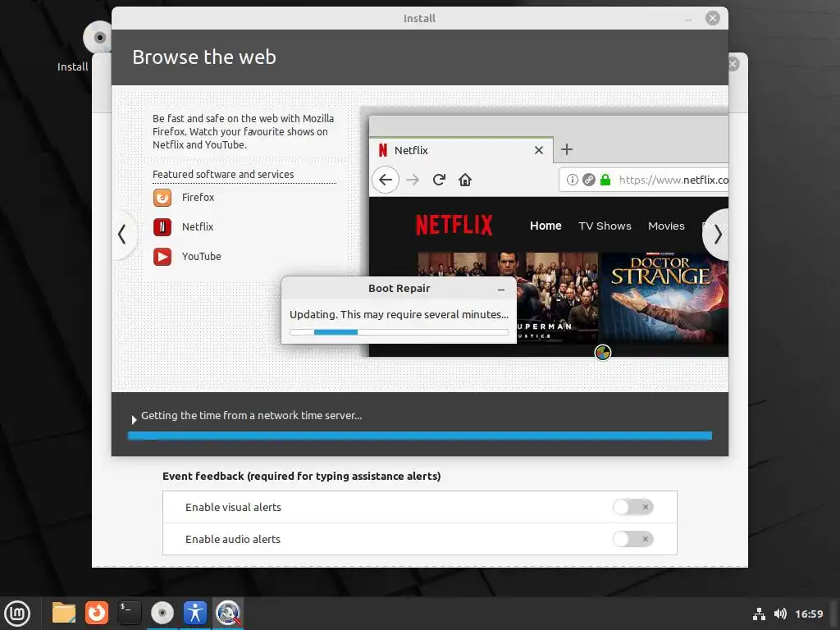
Task: Close the Accessibility window behind installer
Action: click(733, 64)
